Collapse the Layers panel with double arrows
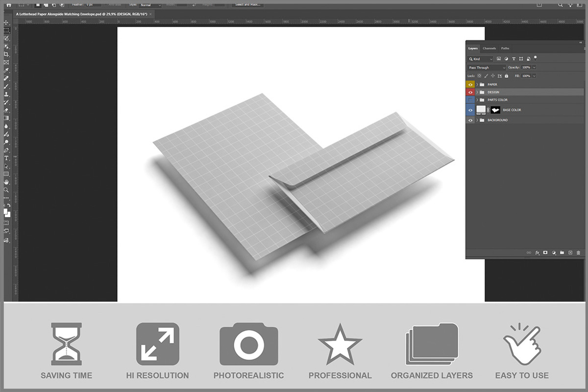This screenshot has width=588, height=392. click(581, 43)
